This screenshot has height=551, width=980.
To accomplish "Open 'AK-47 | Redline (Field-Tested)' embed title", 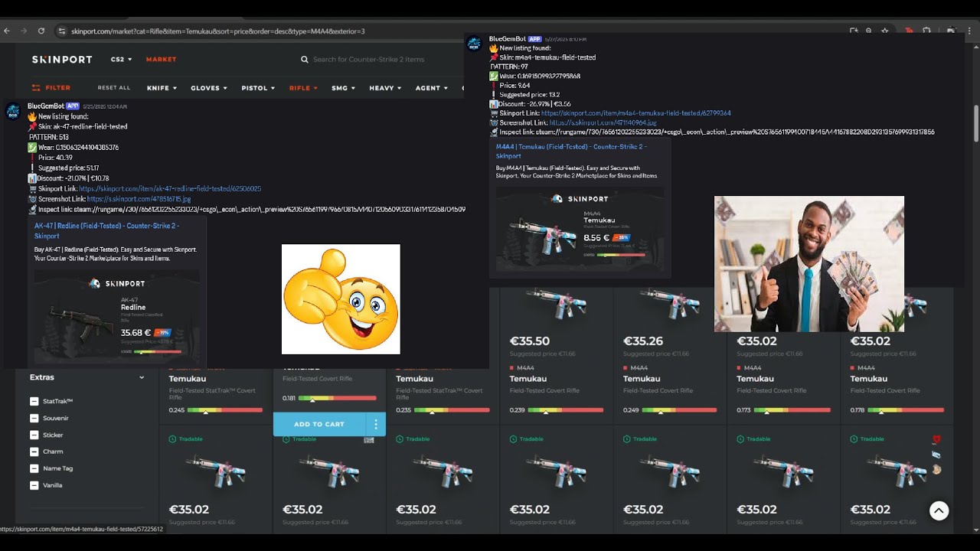I will [x=106, y=231].
